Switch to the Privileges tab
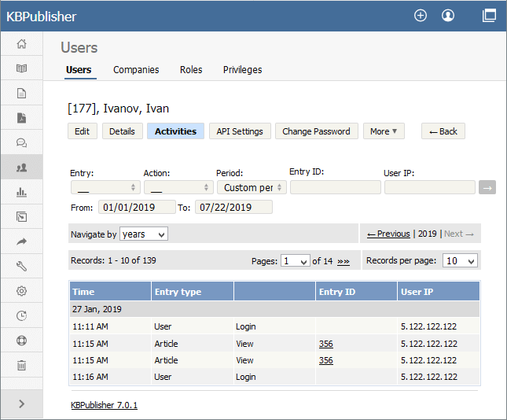The height and width of the screenshot is (420, 507). [x=243, y=70]
